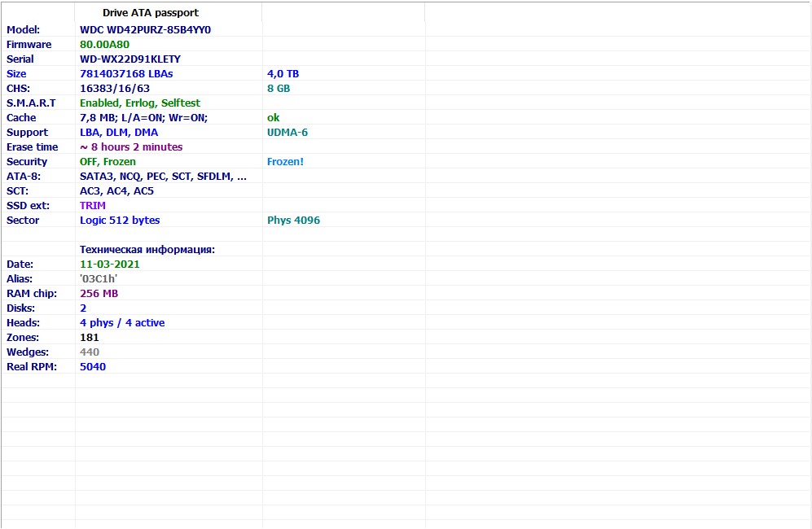The width and height of the screenshot is (812, 529).
Task: Click the model value 'WDC WD42PURZ-85B4YY0'
Action: (x=146, y=29)
